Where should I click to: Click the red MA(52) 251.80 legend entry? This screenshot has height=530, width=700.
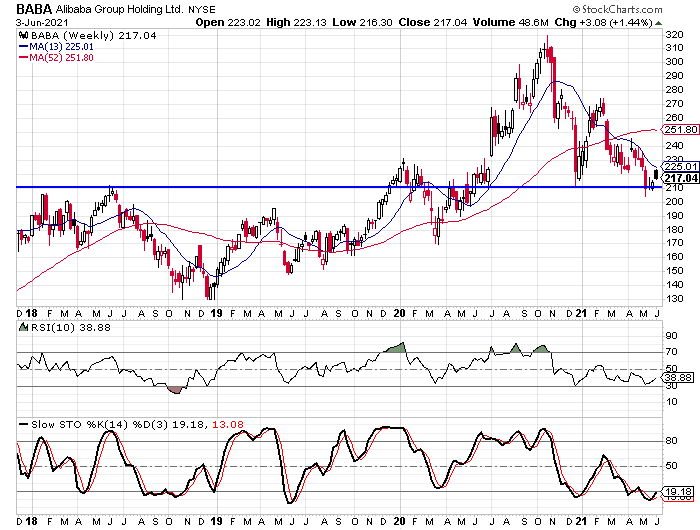click(57, 58)
